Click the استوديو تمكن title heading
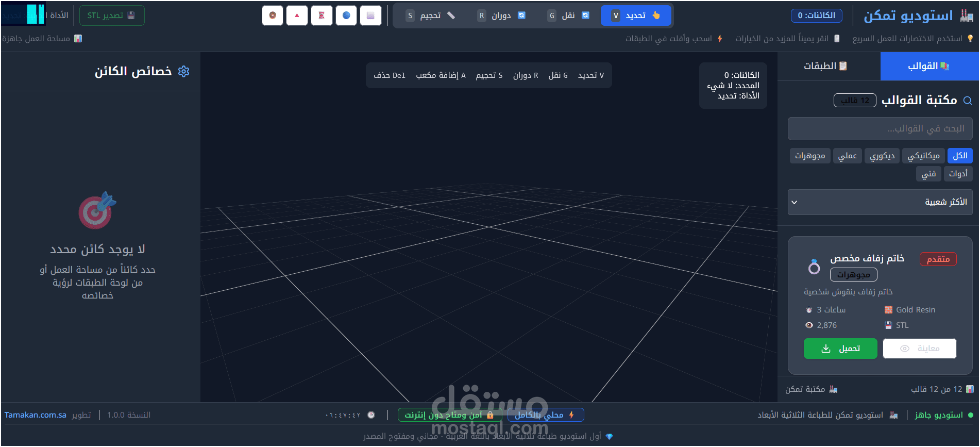The image size is (980, 447). (x=908, y=15)
